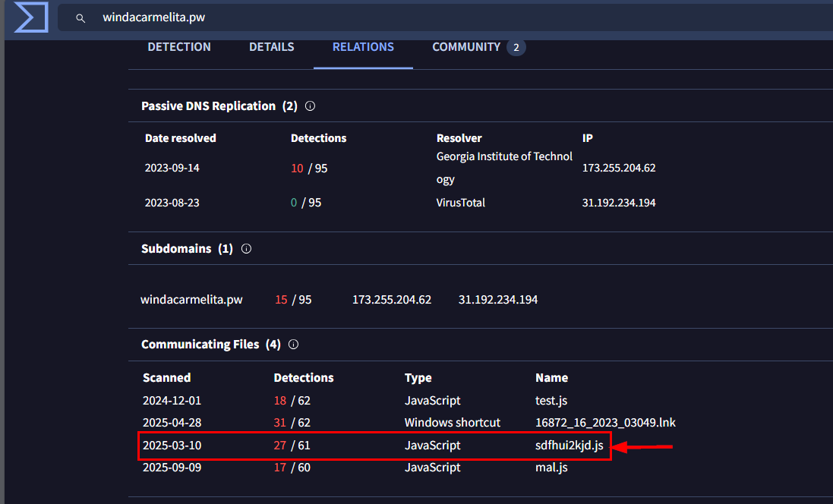The height and width of the screenshot is (504, 833).
Task: Click the 173.255.204.62 IP in Subdomains row
Action: (392, 300)
